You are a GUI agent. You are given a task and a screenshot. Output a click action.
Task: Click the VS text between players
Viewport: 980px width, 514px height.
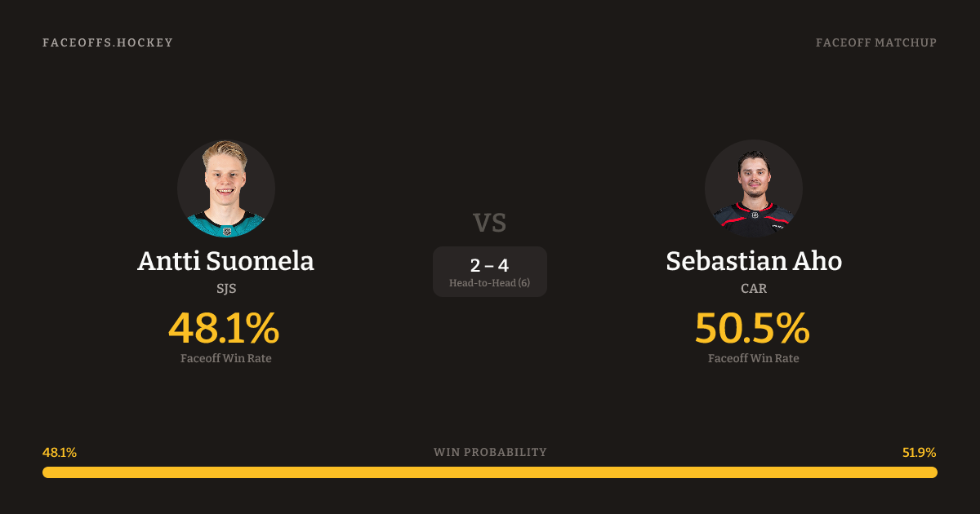pos(490,223)
